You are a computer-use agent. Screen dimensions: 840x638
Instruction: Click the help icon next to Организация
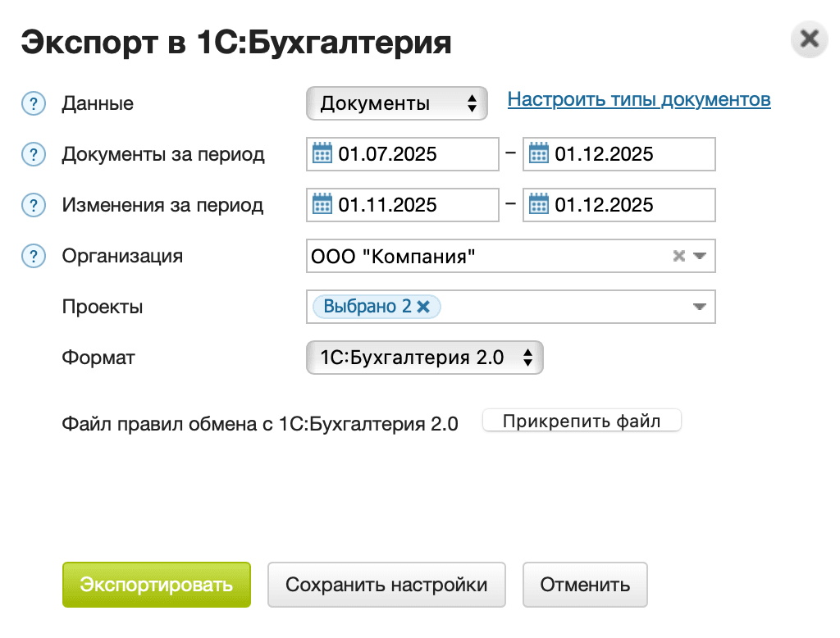click(x=33, y=256)
